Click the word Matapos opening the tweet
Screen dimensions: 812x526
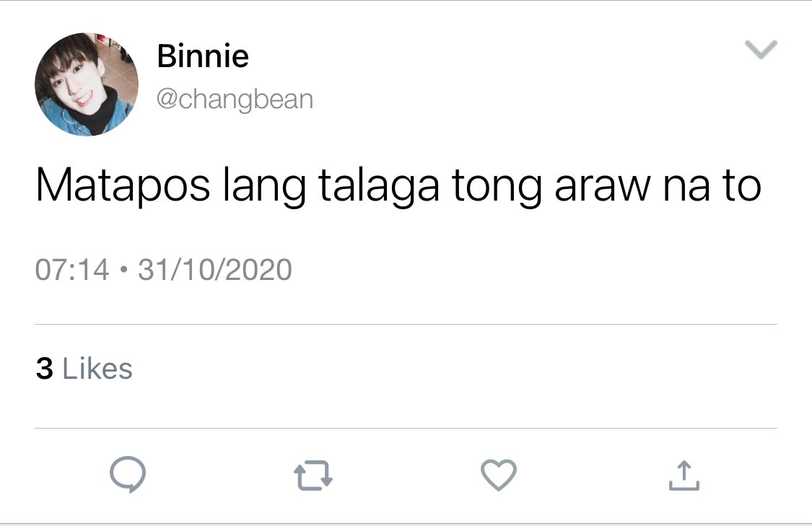123,186
